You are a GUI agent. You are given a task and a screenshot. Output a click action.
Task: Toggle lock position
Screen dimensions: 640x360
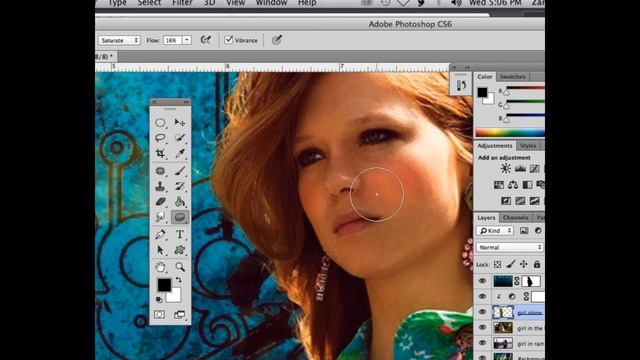point(524,264)
